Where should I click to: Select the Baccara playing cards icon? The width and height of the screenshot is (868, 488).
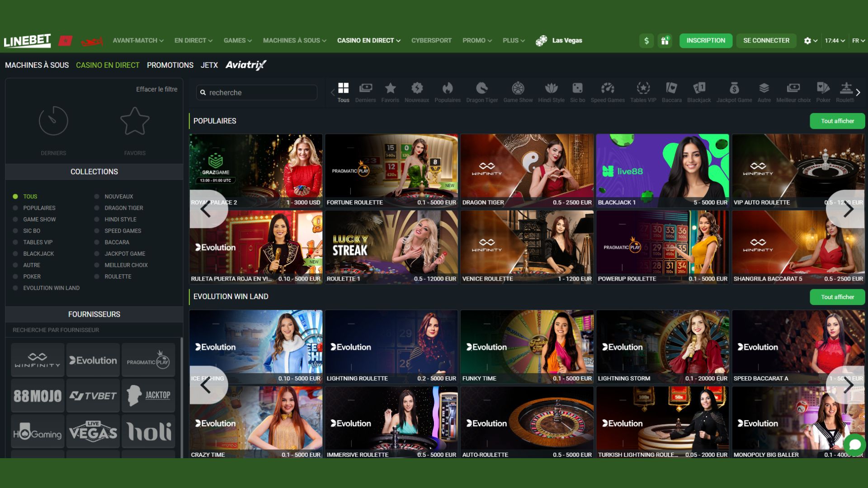pyautogui.click(x=672, y=88)
